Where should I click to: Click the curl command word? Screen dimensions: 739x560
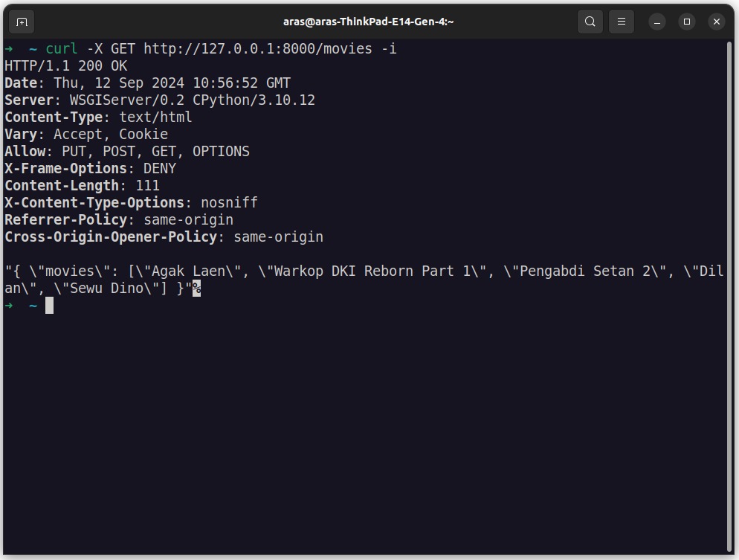61,48
